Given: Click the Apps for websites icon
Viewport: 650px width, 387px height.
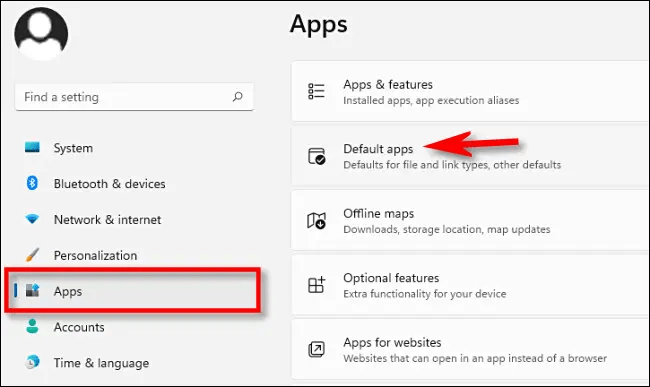Looking at the screenshot, I should coord(316,349).
